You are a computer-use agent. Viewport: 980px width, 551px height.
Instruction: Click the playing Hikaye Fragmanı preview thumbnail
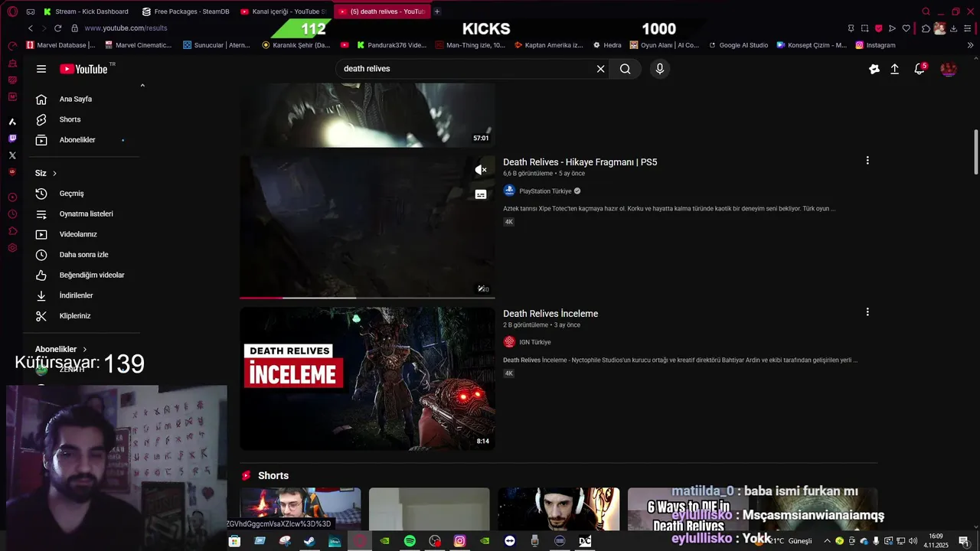[367, 227]
